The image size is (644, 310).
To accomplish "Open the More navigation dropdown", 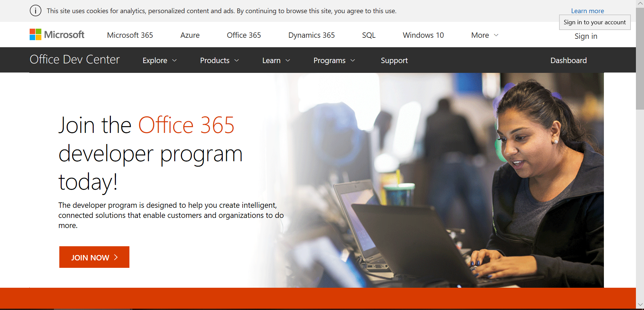I will (x=484, y=35).
